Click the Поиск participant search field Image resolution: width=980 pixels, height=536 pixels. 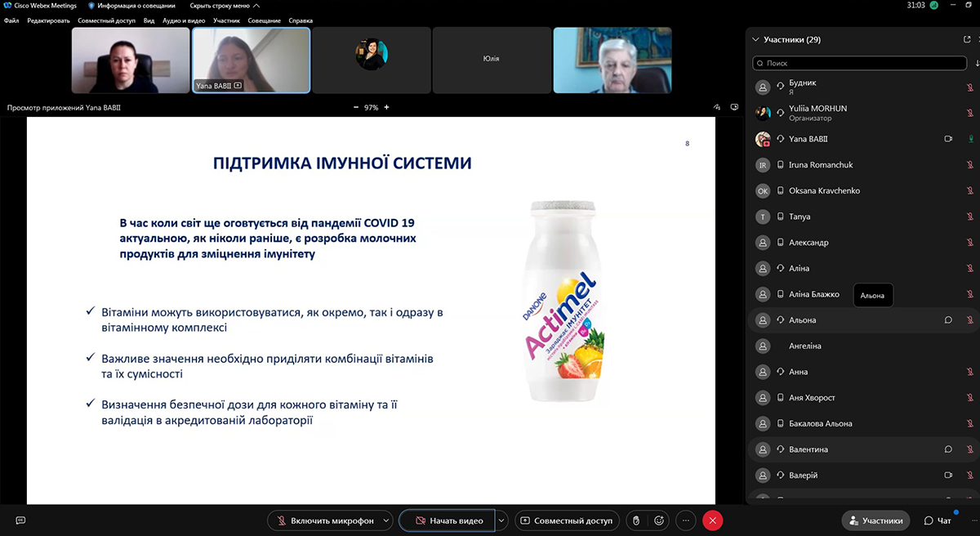[x=858, y=63]
